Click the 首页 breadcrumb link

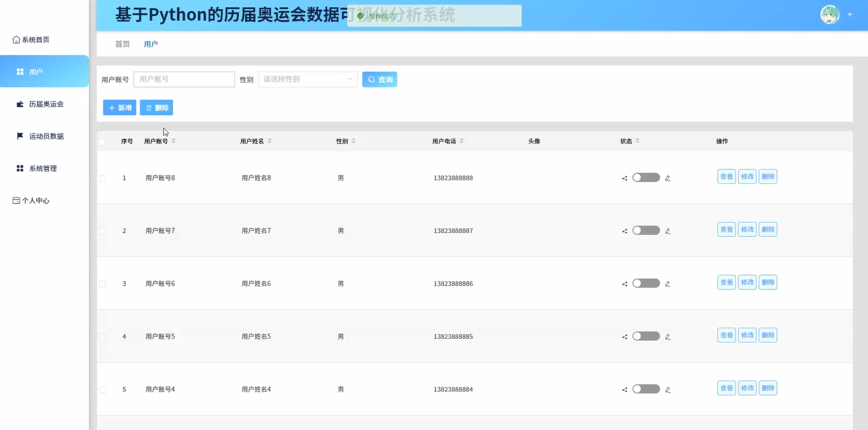pos(122,44)
